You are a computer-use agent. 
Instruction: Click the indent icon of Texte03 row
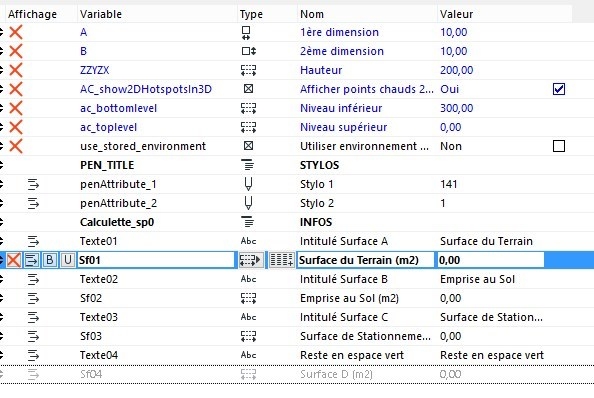pos(33,317)
